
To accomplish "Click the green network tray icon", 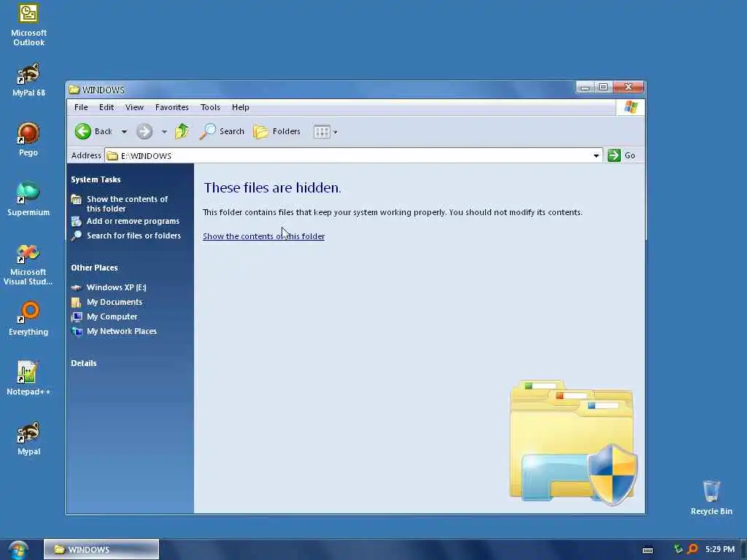I will pos(678,549).
